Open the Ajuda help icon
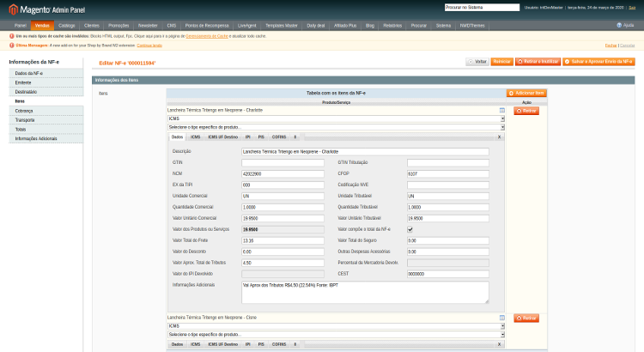Screen dimensions: 644x352 [x=619, y=26]
